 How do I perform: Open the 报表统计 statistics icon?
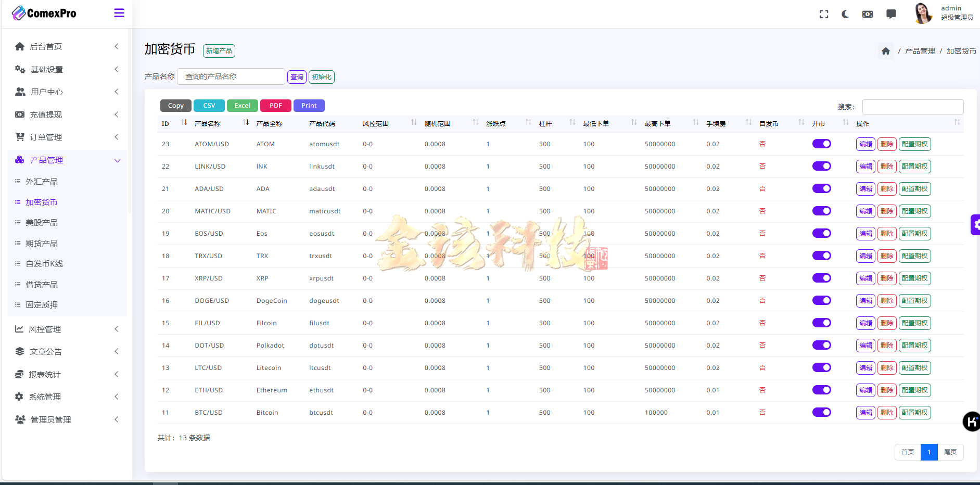tap(20, 374)
